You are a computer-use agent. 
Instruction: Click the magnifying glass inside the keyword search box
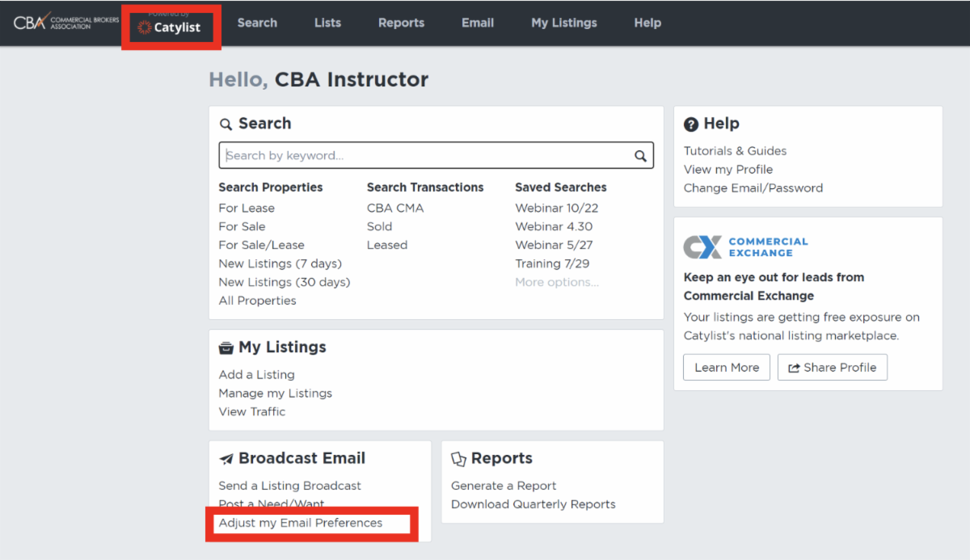(x=641, y=155)
